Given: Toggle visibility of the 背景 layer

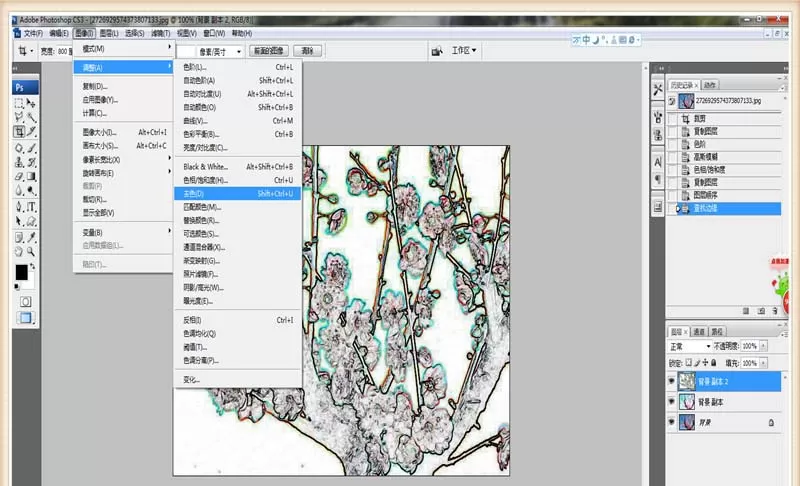Looking at the screenshot, I should [671, 422].
